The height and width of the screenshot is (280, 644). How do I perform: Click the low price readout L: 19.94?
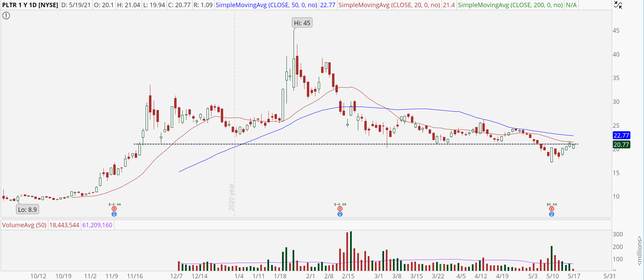154,5
